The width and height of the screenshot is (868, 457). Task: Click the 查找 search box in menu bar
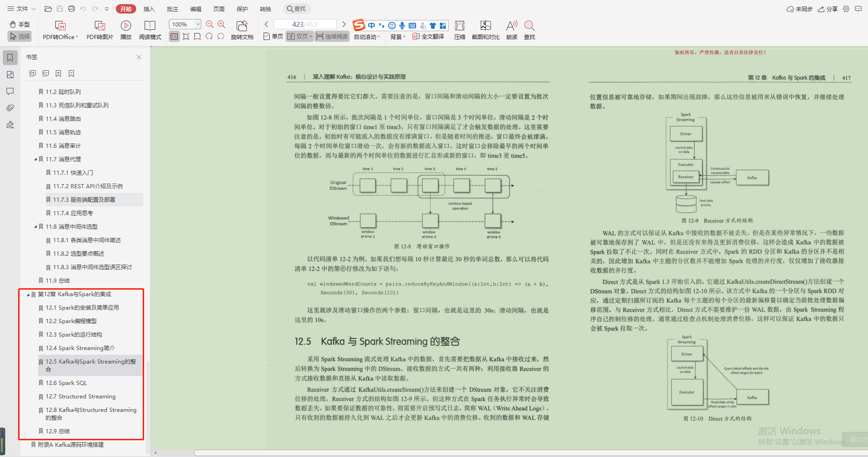coord(297,9)
